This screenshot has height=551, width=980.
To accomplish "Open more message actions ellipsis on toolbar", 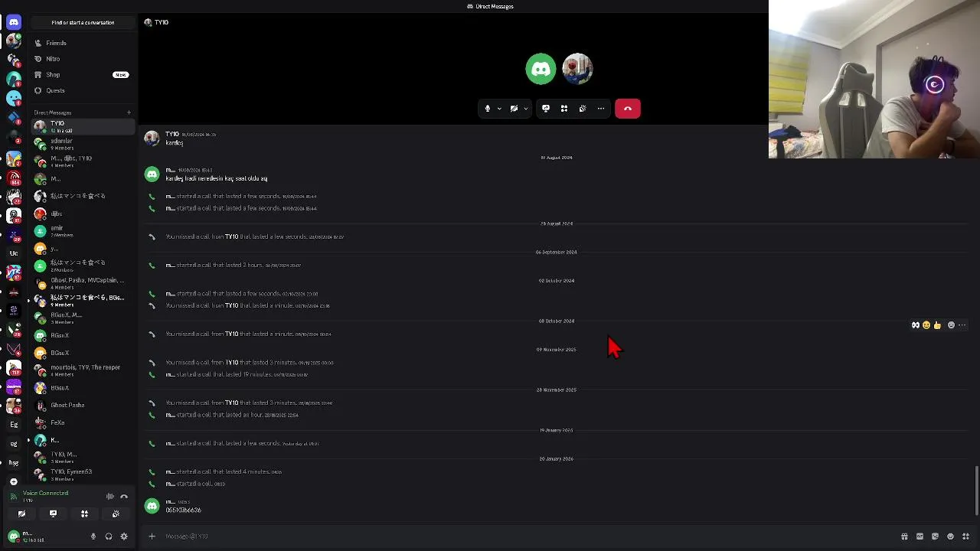I will [962, 325].
